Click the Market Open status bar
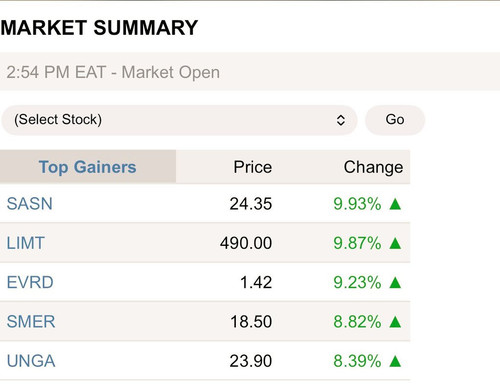The height and width of the screenshot is (390, 500). [250, 71]
